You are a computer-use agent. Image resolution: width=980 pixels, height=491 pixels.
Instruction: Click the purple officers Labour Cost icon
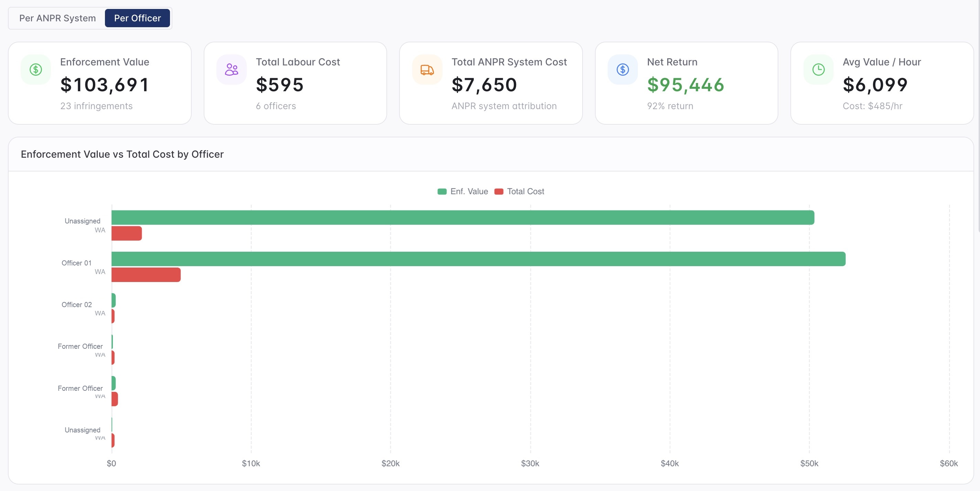click(x=231, y=70)
